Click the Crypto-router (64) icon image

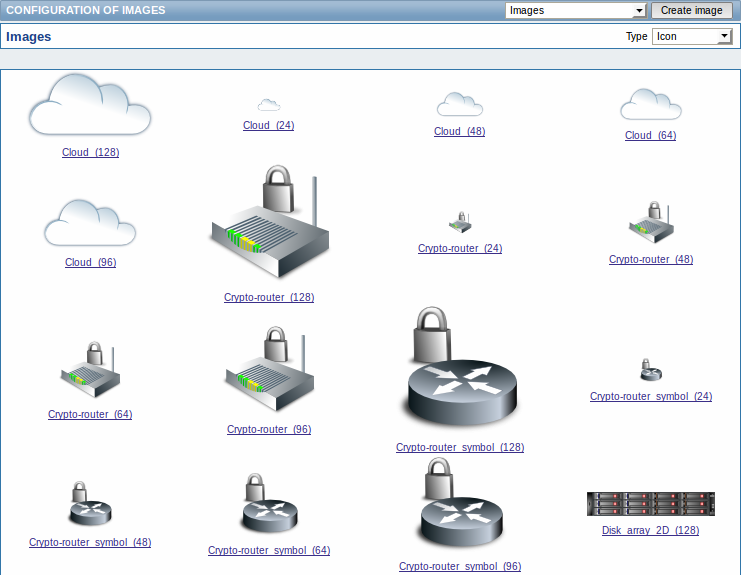click(90, 369)
